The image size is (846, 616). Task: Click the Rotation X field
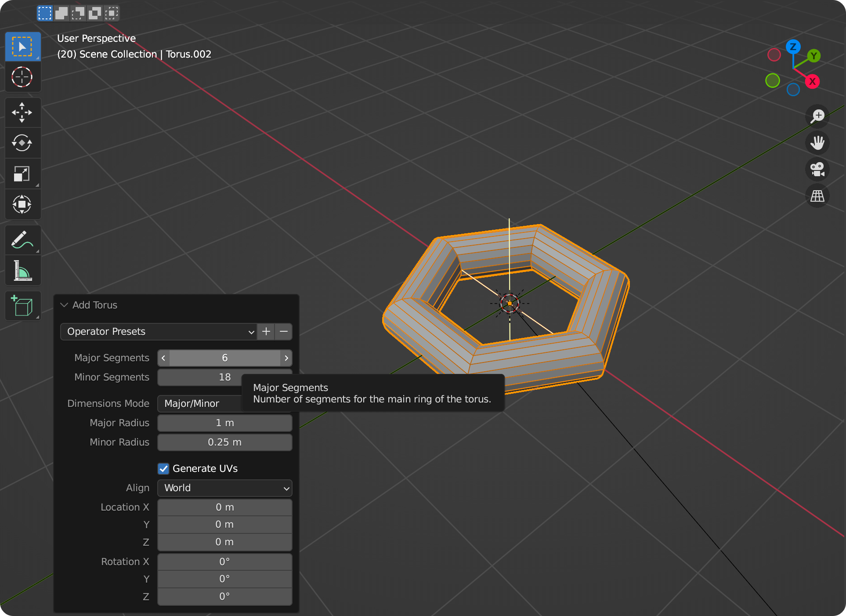pos(225,562)
